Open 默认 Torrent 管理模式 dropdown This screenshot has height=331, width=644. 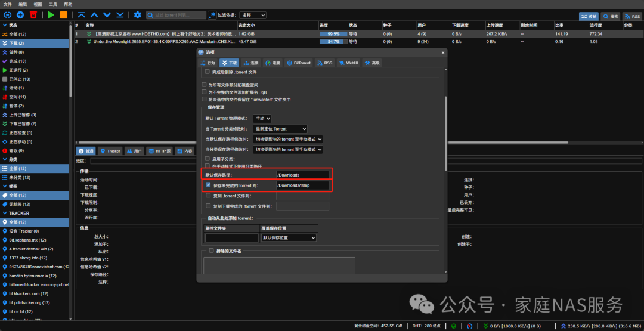tap(262, 119)
